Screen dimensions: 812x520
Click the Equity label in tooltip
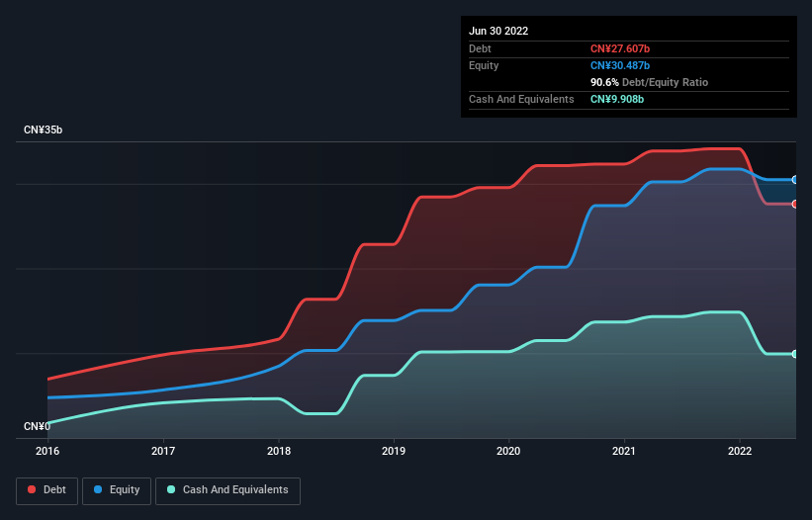coord(484,65)
